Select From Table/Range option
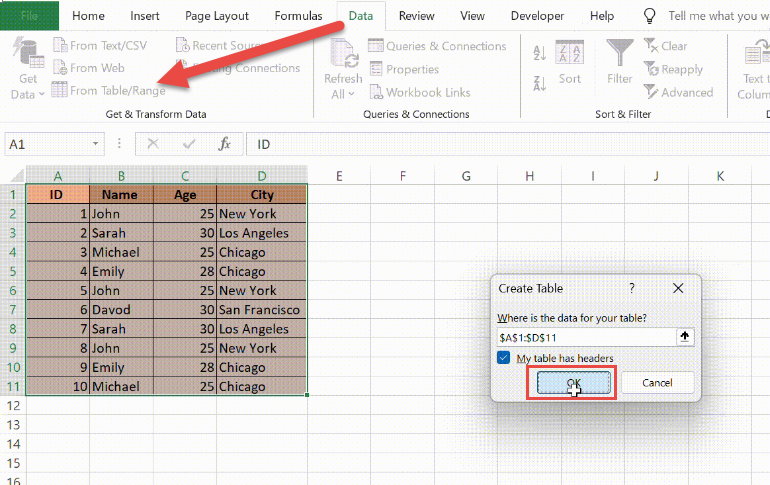770x485 pixels. pos(109,90)
